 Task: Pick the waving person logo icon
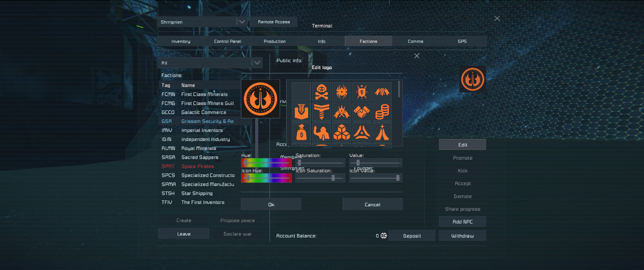[321, 132]
